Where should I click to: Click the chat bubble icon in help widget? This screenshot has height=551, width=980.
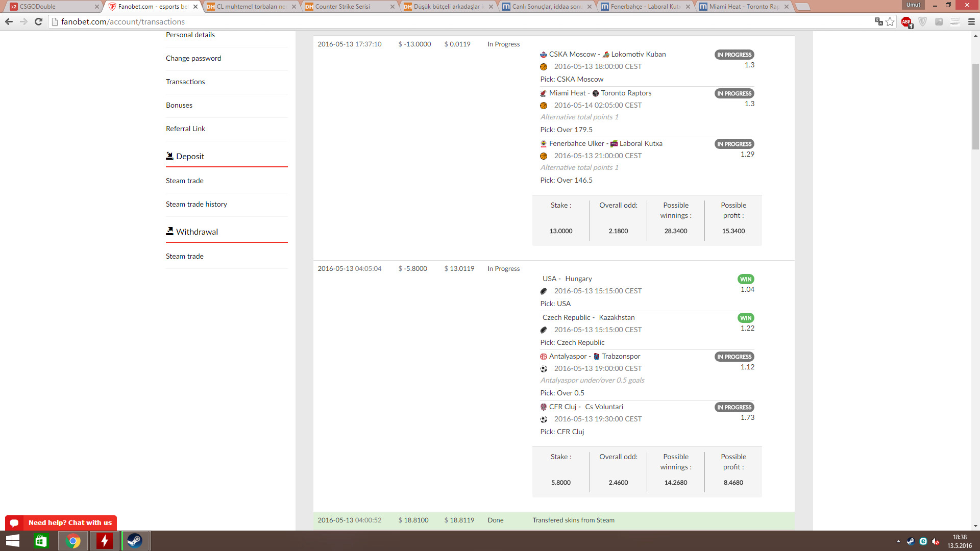(x=14, y=523)
